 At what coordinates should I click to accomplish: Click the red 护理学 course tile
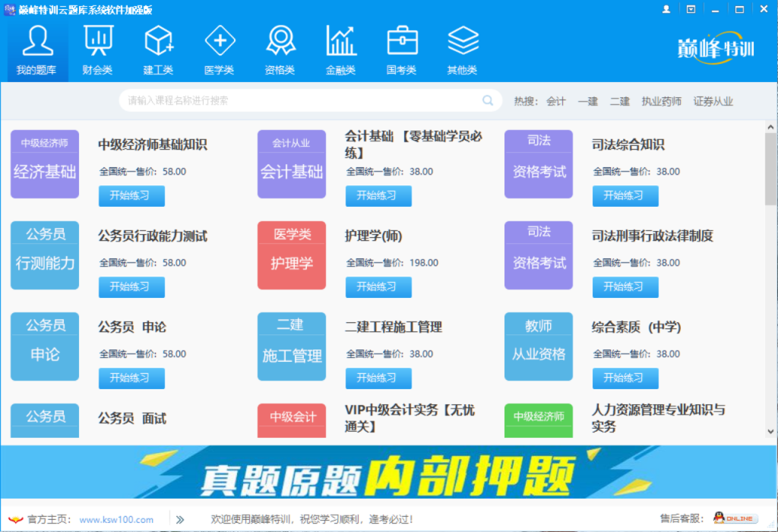coord(292,255)
